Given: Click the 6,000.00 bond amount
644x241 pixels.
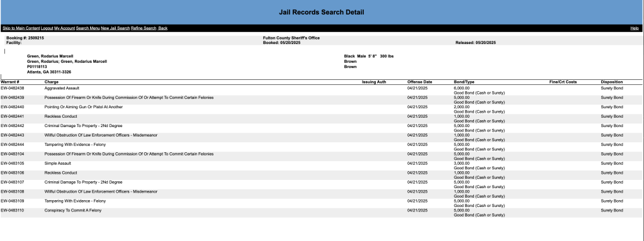Looking at the screenshot, I should [461, 88].
